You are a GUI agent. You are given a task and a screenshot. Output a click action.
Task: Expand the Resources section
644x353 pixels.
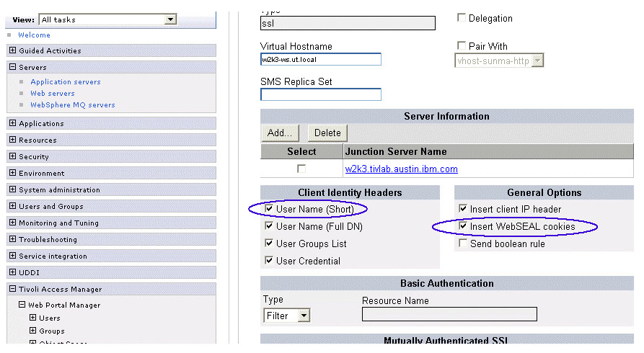[13, 140]
